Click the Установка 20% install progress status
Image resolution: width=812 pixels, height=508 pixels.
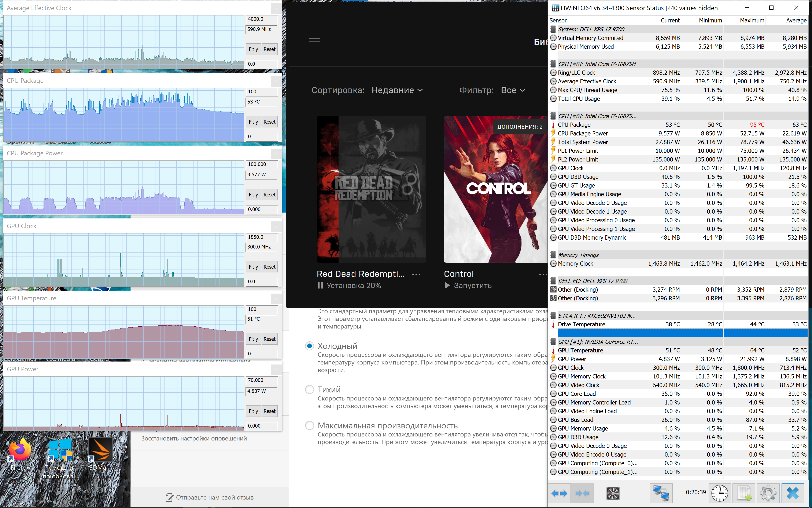[354, 286]
